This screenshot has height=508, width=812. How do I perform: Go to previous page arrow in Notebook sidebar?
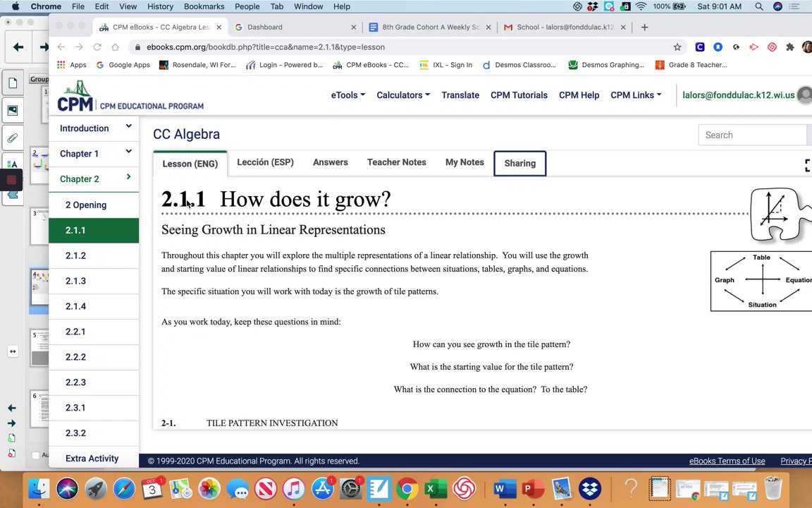(12, 408)
